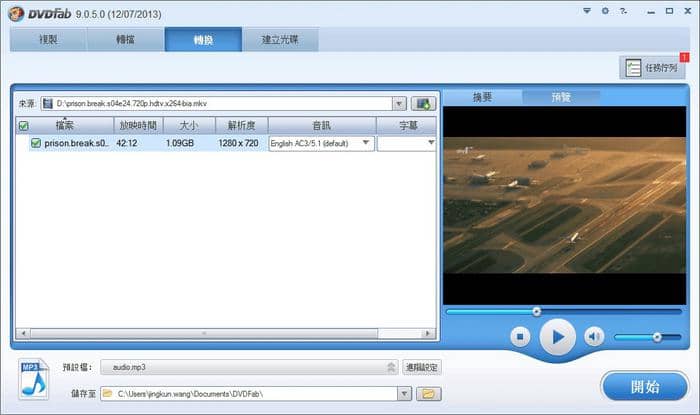Click the DVDFab logo icon

pyautogui.click(x=16, y=14)
